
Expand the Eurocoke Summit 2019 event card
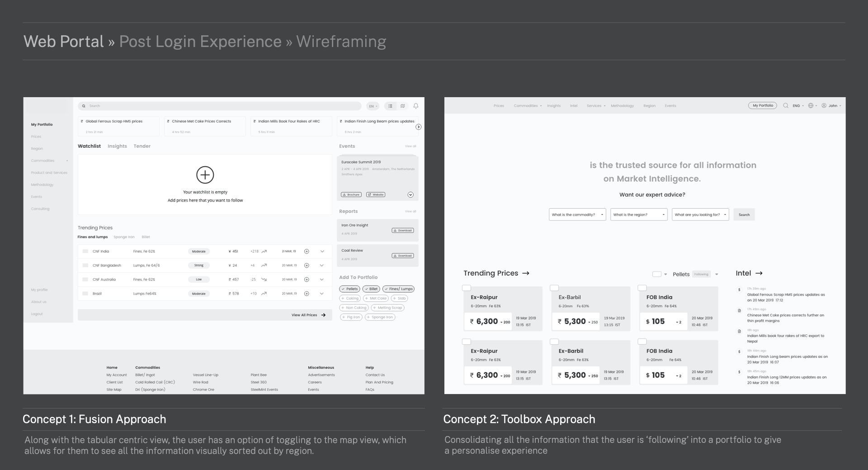pos(410,195)
